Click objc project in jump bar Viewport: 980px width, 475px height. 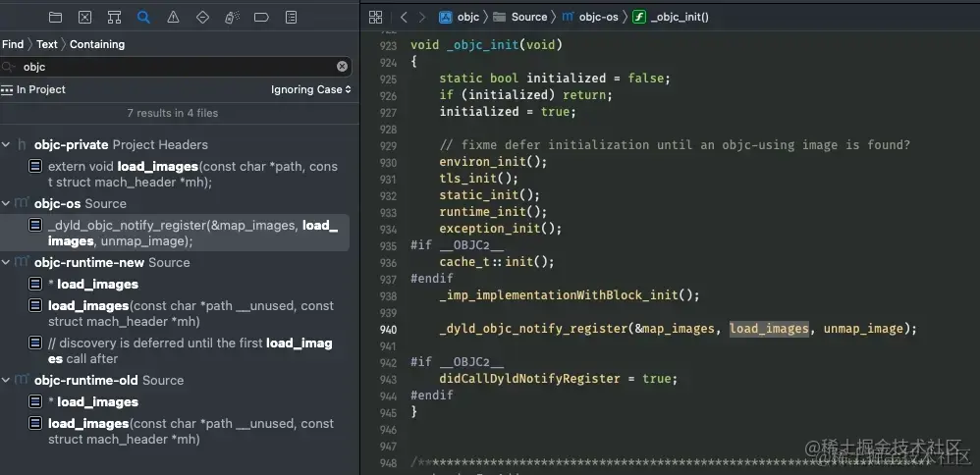(459, 18)
